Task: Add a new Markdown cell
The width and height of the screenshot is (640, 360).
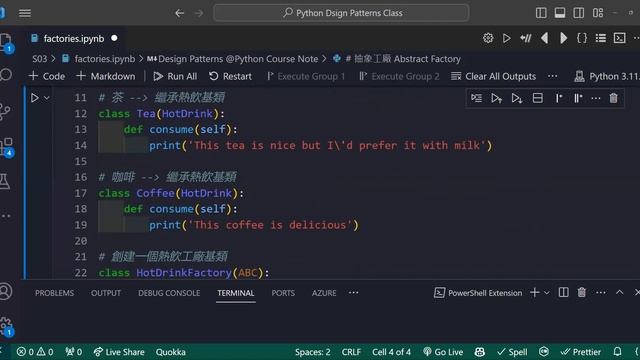Action: click(106, 76)
